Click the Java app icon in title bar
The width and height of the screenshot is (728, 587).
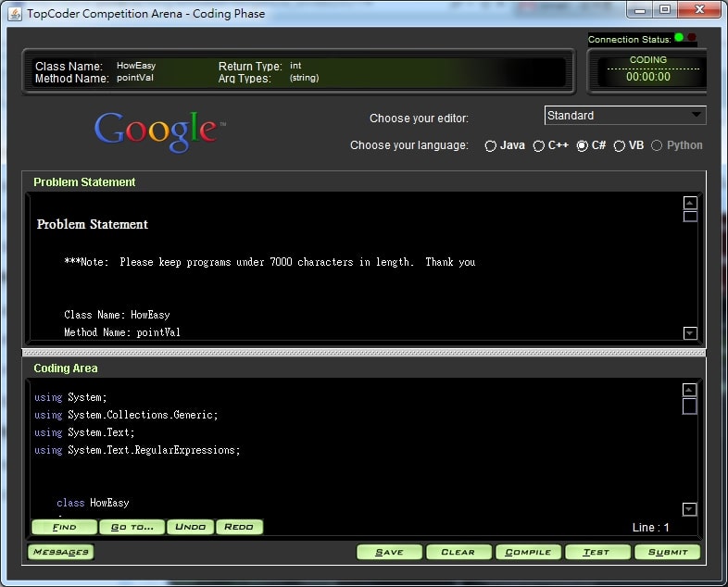coord(15,14)
